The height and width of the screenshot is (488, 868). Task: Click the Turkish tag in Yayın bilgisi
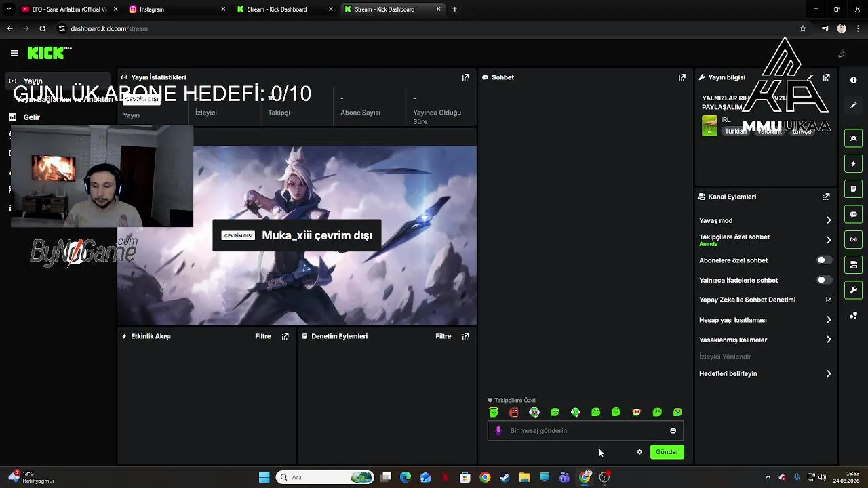click(x=734, y=131)
